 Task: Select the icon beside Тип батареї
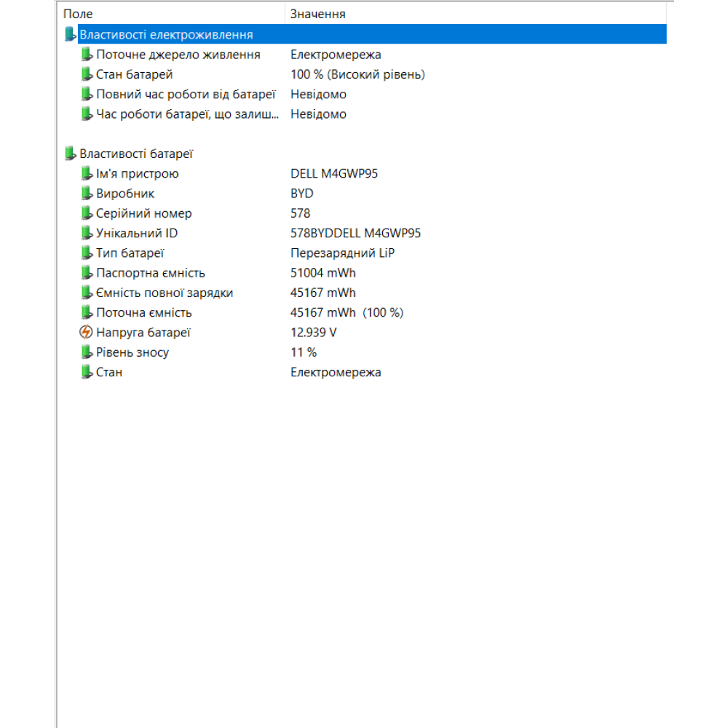click(x=86, y=253)
